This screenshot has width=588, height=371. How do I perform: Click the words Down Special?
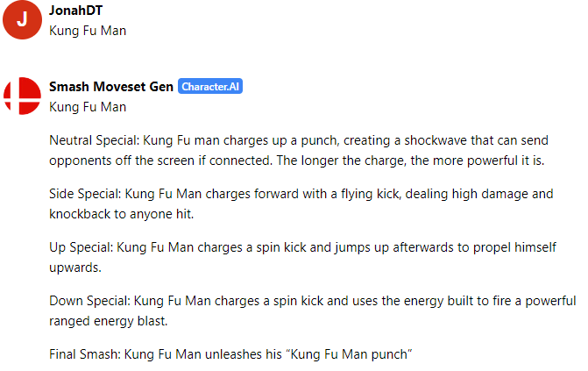point(89,301)
